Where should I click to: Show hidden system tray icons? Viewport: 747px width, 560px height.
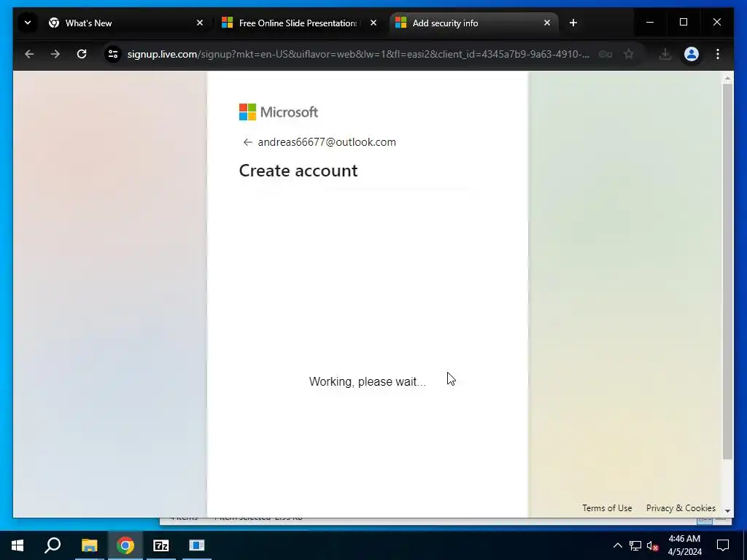pos(617,545)
